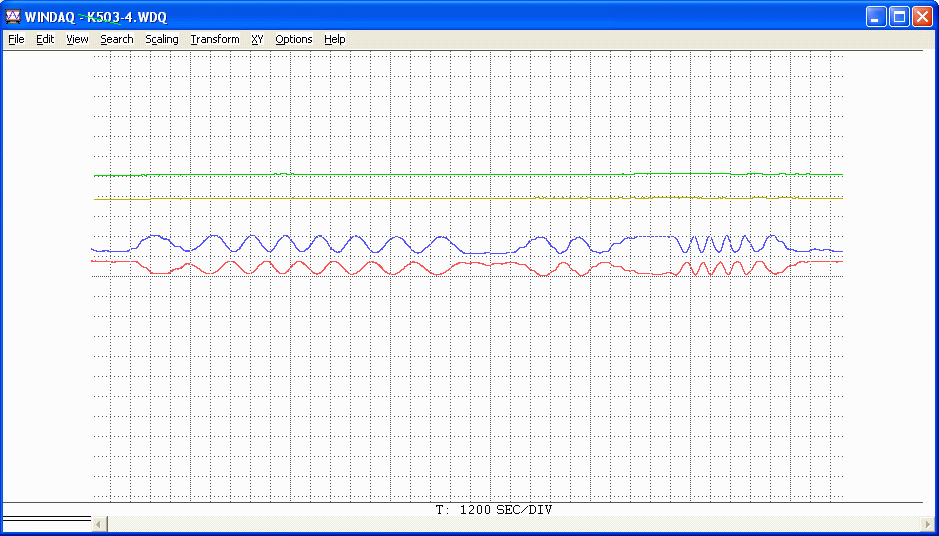Image resolution: width=939 pixels, height=536 pixels.
Task: Click the horizontal scrollbar track
Action: point(500,524)
